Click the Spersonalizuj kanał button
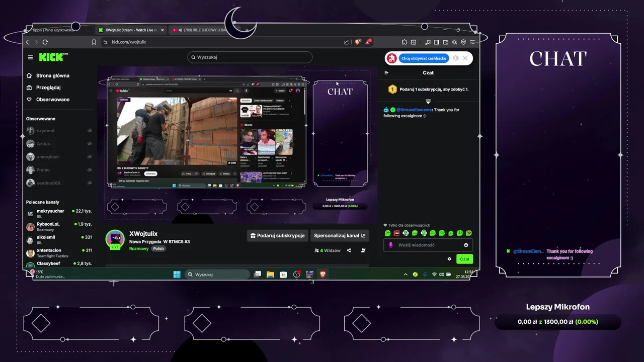Image resolution: width=644 pixels, height=362 pixels. point(340,235)
